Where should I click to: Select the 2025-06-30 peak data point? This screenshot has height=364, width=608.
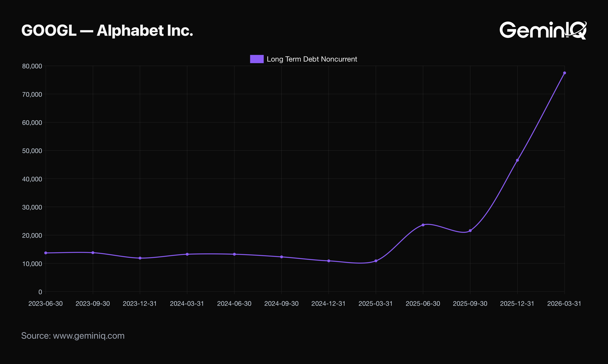[423, 225]
